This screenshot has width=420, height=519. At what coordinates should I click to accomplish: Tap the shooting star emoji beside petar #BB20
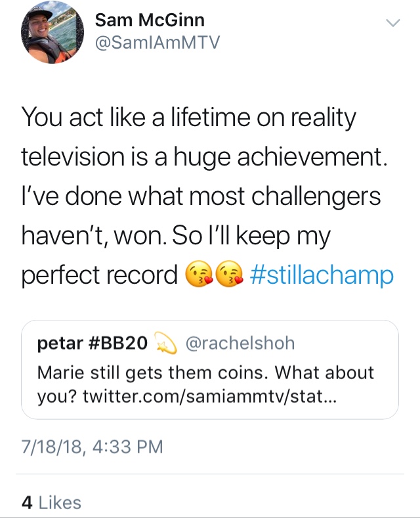tap(165, 343)
